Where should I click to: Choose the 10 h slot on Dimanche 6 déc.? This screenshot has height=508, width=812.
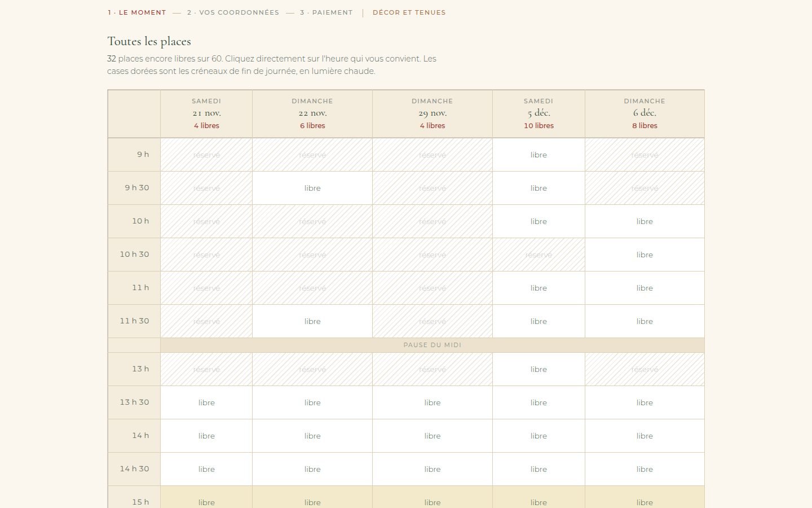(645, 221)
